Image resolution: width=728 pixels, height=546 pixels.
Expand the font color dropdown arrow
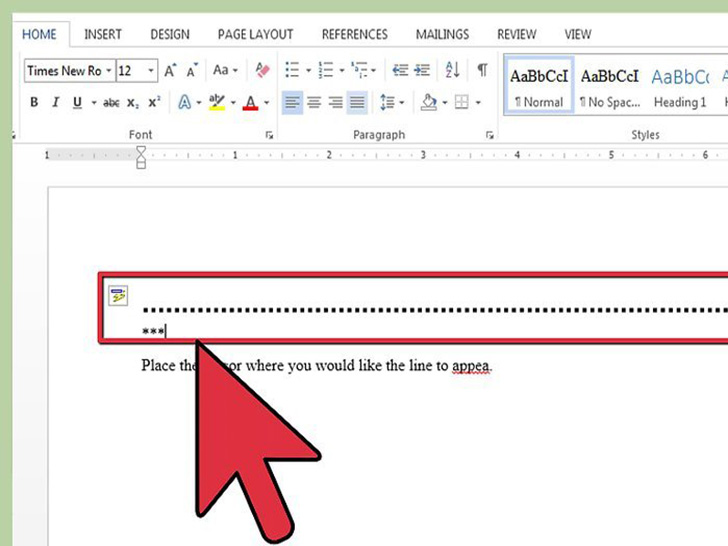266,103
